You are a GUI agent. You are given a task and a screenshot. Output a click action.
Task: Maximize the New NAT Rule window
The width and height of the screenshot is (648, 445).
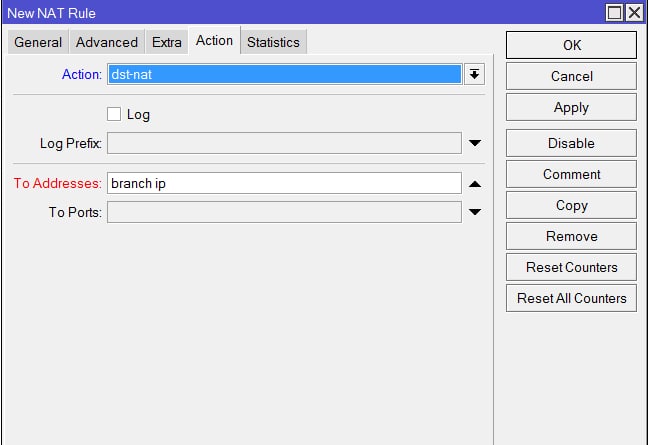tap(614, 13)
